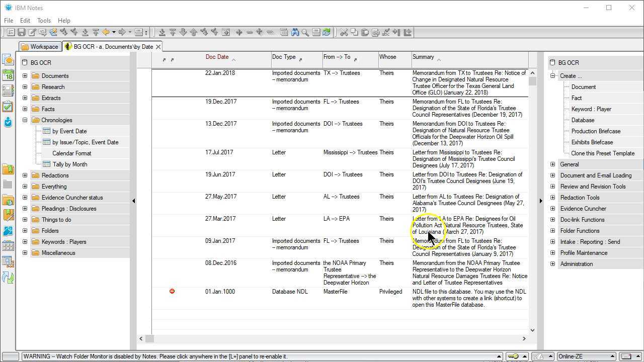
Task: Click the binoculars Find icon
Action: [x=295, y=32]
